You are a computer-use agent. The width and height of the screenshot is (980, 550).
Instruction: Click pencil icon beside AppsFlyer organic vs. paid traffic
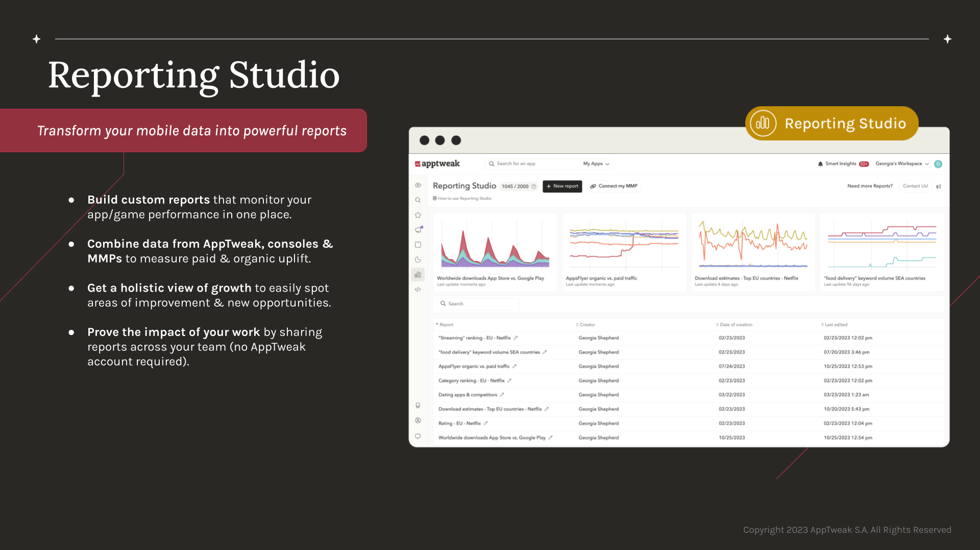point(514,367)
